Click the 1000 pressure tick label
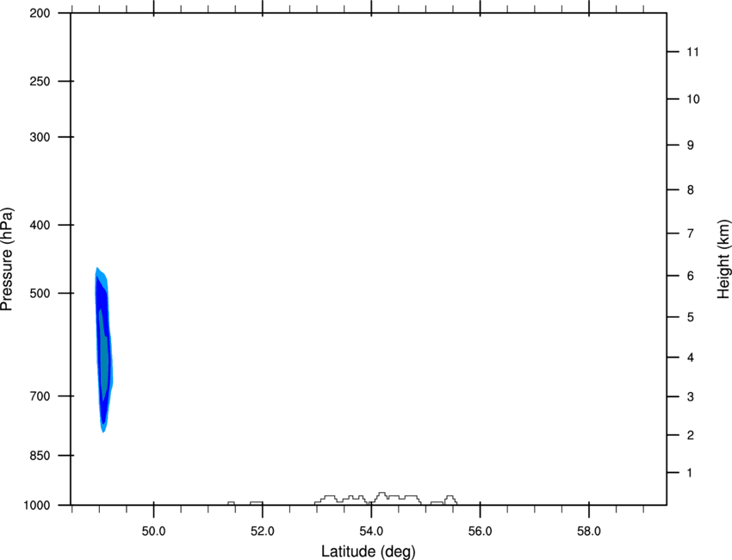This screenshot has width=732, height=560. tap(37, 506)
